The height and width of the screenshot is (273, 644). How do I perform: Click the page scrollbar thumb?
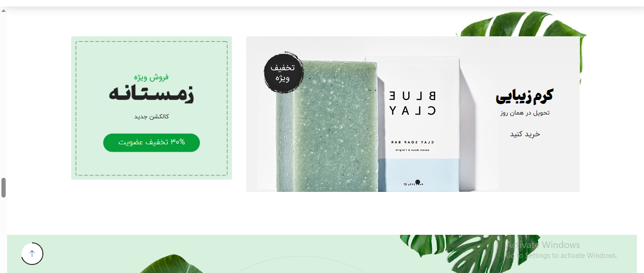pyautogui.click(x=4, y=188)
